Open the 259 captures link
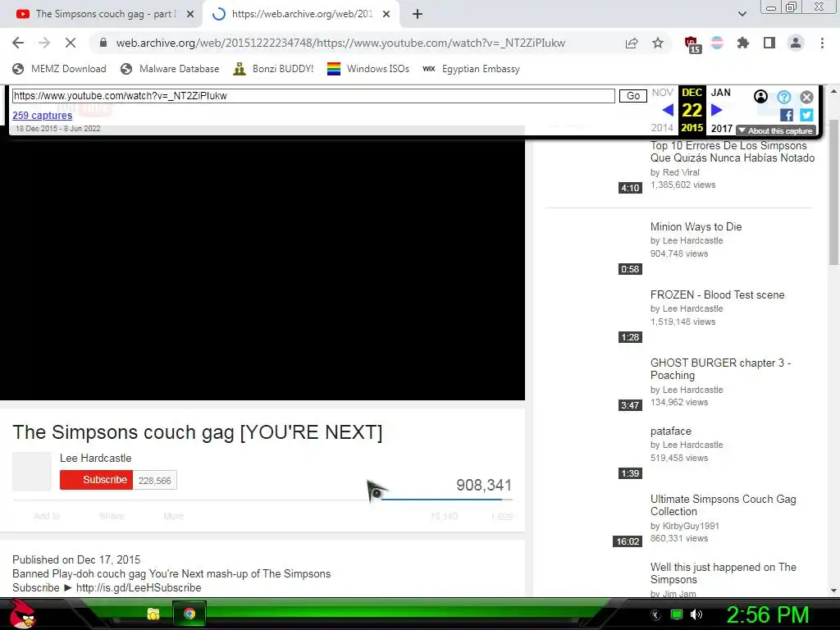 click(43, 115)
